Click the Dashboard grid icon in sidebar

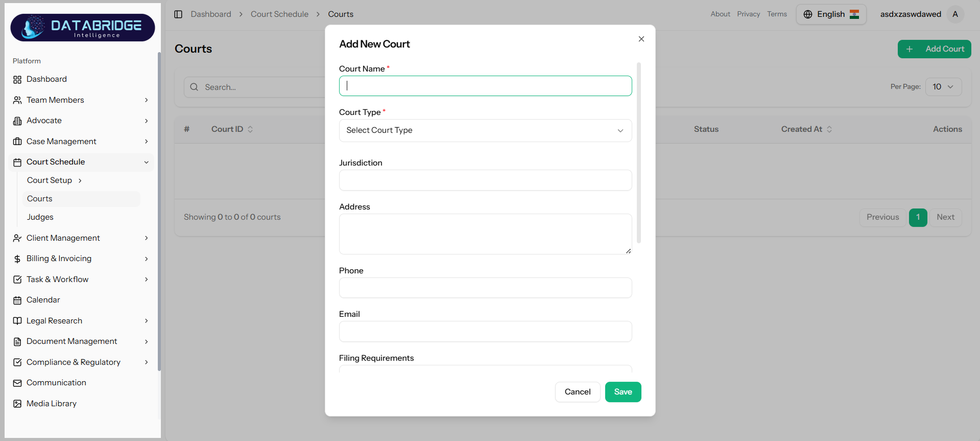(17, 80)
